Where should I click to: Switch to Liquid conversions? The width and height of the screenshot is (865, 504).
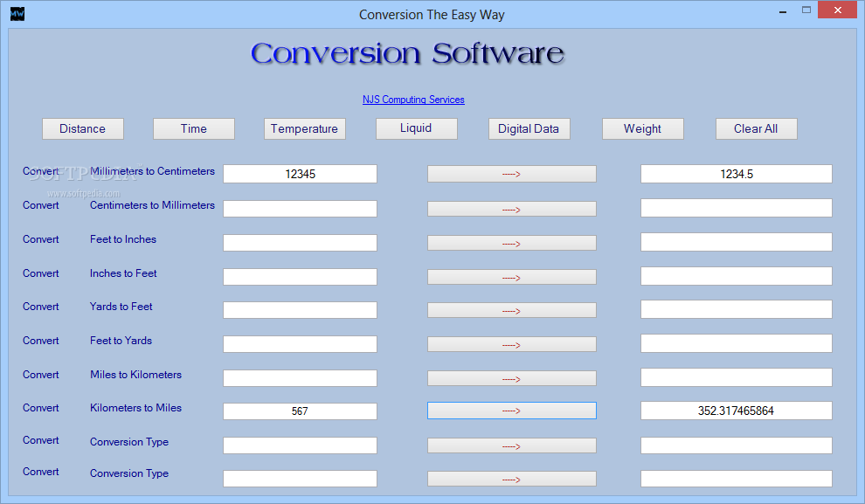(416, 128)
